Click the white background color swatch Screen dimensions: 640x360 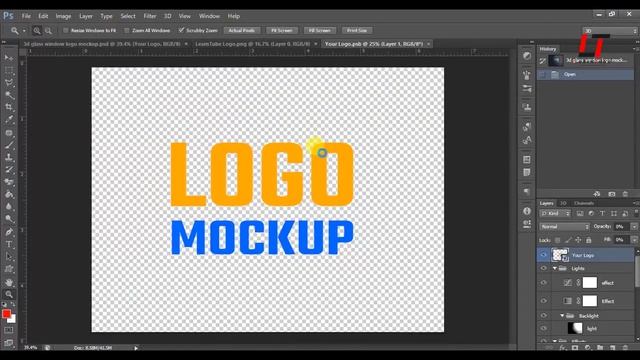click(x=13, y=319)
